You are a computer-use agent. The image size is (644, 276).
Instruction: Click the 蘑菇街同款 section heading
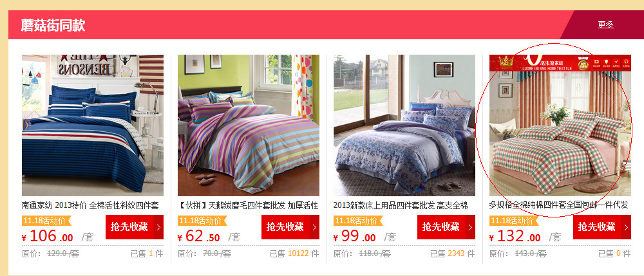tap(53, 26)
